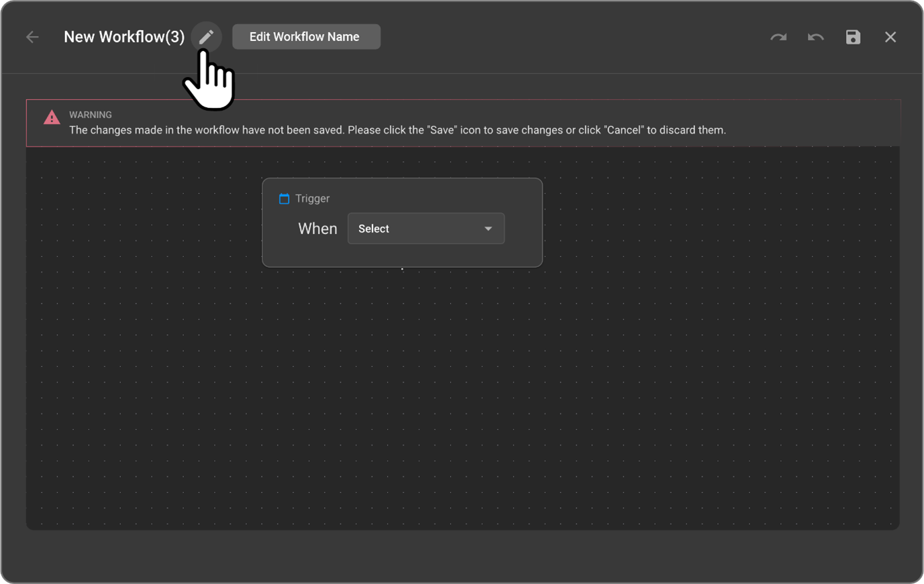Click the New Workflow(3) title text
Image resolution: width=924 pixels, height=584 pixels.
click(x=123, y=37)
